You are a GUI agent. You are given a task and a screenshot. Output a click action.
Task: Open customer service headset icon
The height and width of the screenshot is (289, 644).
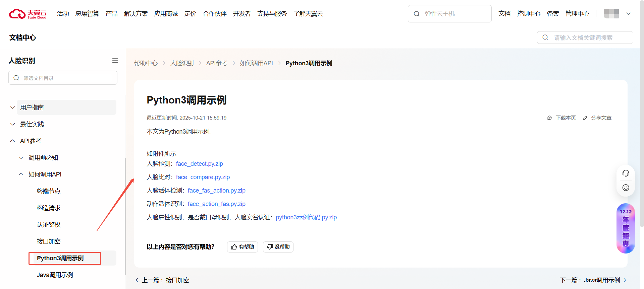[x=626, y=173]
